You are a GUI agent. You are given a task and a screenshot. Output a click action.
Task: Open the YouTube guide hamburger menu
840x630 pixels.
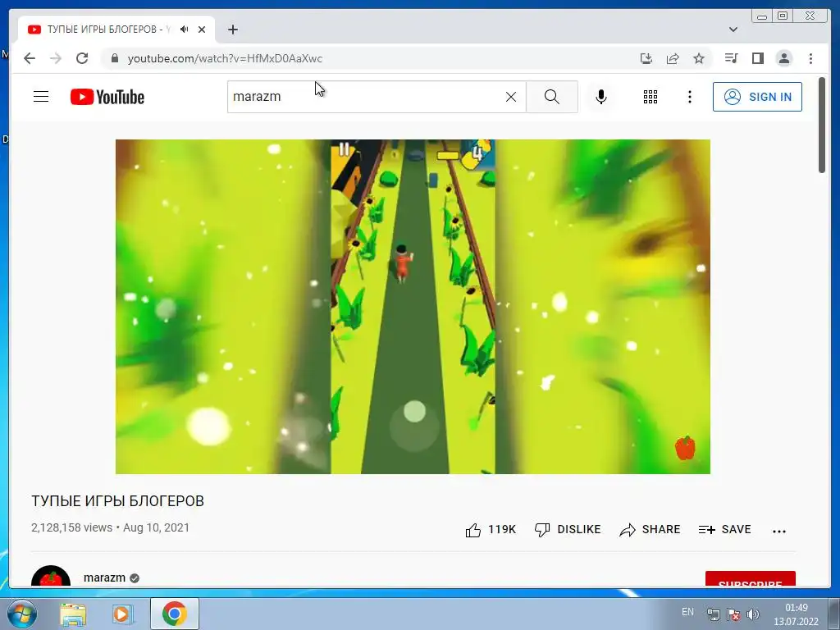pyautogui.click(x=41, y=97)
